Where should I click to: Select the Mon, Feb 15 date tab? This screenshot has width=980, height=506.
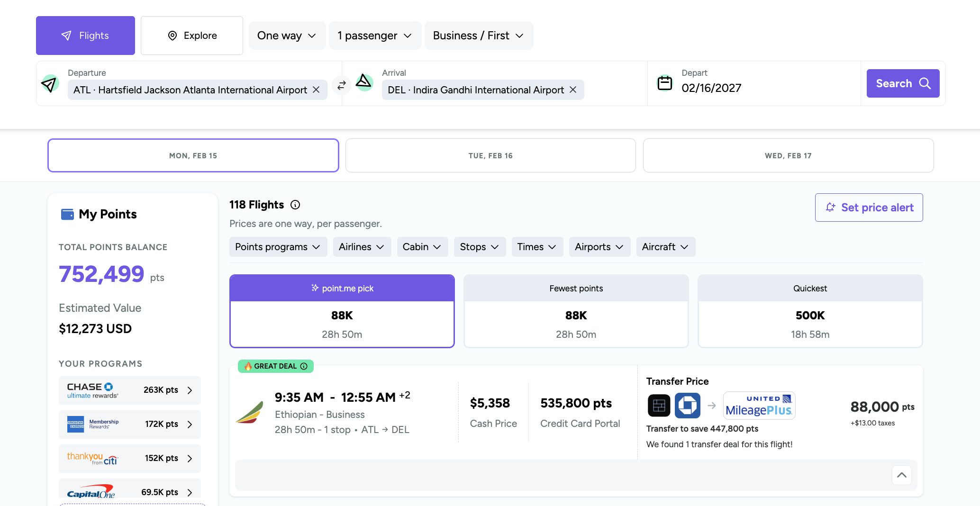click(193, 155)
